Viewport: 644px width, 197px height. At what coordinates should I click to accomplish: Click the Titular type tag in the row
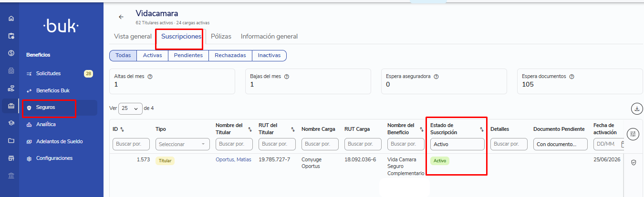pos(165,161)
